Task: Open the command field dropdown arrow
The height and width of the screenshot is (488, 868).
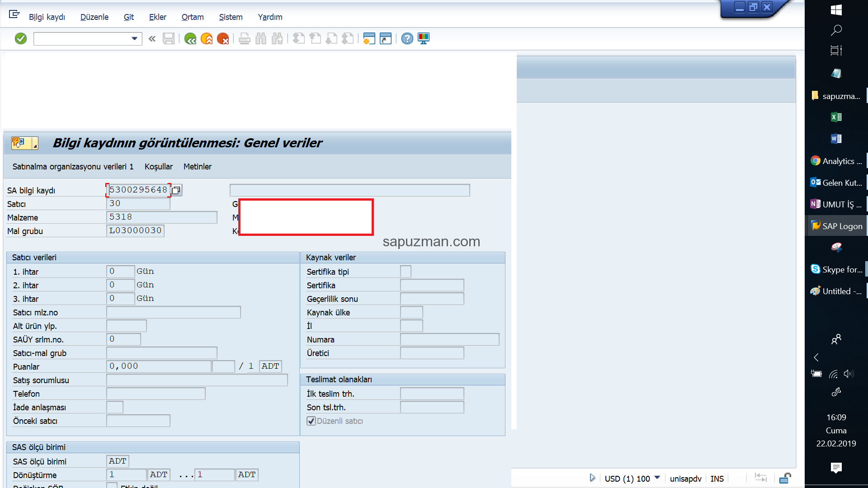Action: (134, 38)
